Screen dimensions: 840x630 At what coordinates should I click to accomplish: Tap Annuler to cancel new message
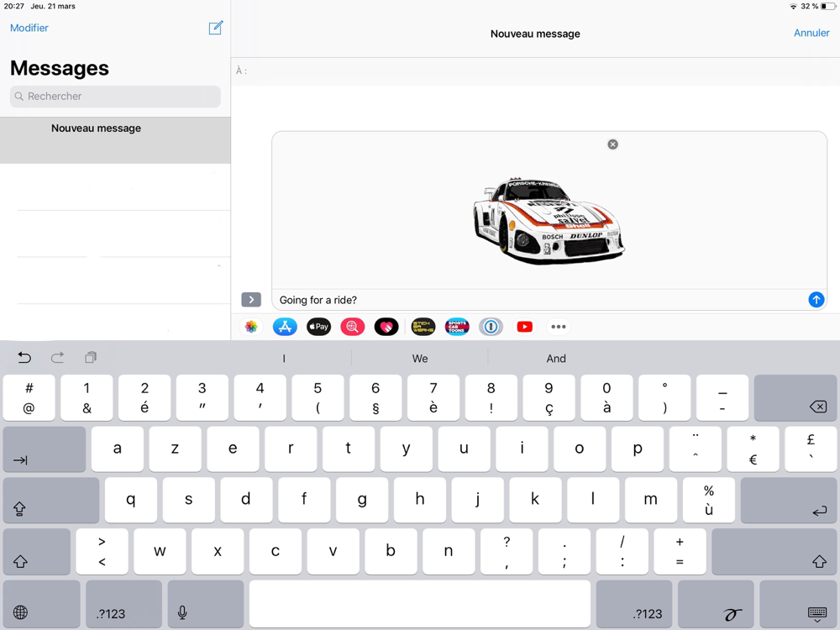pos(811,33)
